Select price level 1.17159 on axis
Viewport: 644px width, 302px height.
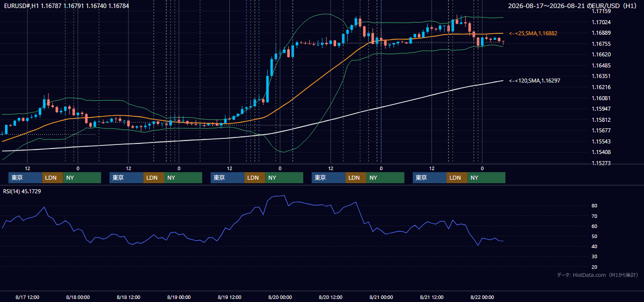pos(601,11)
